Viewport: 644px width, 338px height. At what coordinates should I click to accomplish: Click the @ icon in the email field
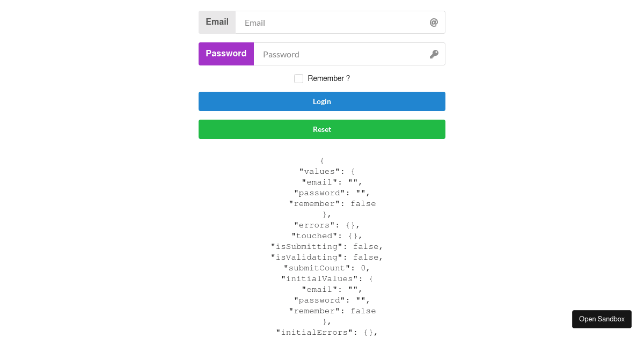(x=433, y=22)
